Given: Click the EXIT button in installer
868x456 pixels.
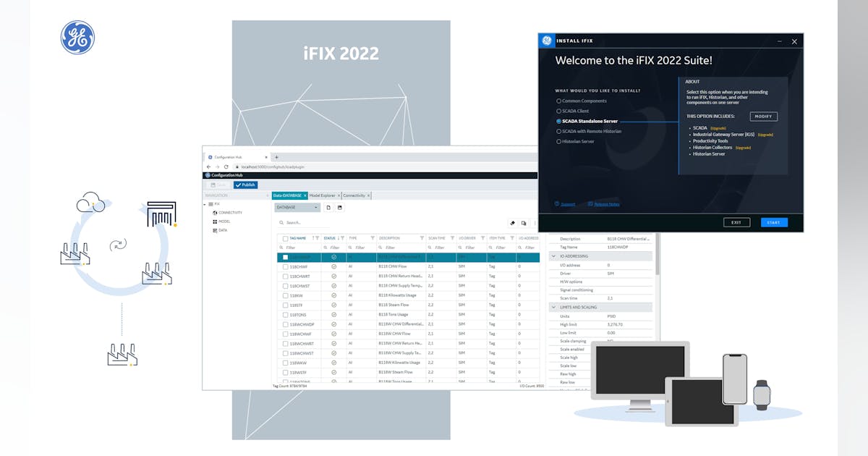Looking at the screenshot, I should (736, 222).
